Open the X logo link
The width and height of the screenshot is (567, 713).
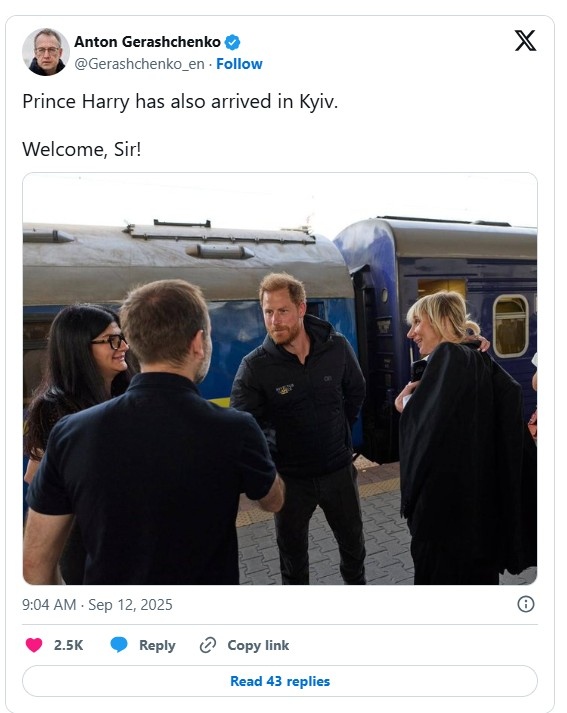525,41
